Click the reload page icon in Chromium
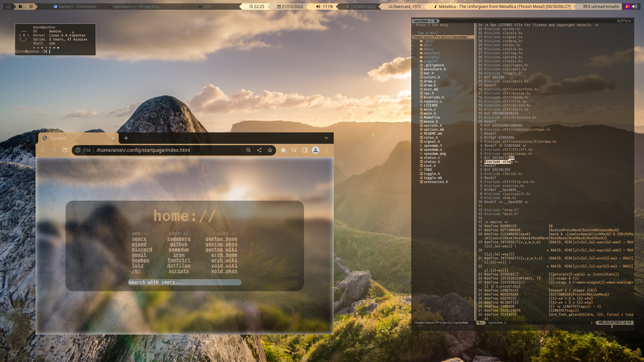Viewport: 644px width, 362px height. click(x=65, y=150)
